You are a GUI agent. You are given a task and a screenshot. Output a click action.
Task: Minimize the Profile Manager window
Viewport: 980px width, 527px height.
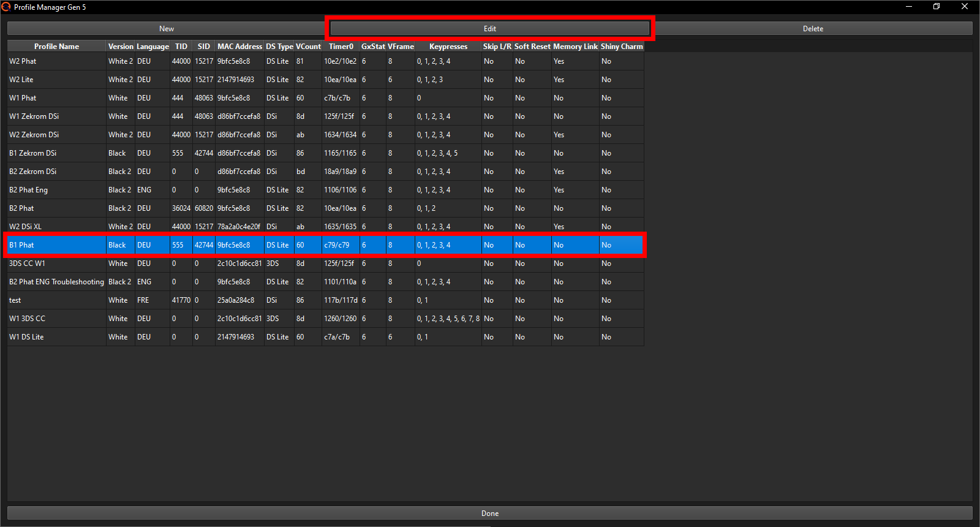[x=909, y=7]
